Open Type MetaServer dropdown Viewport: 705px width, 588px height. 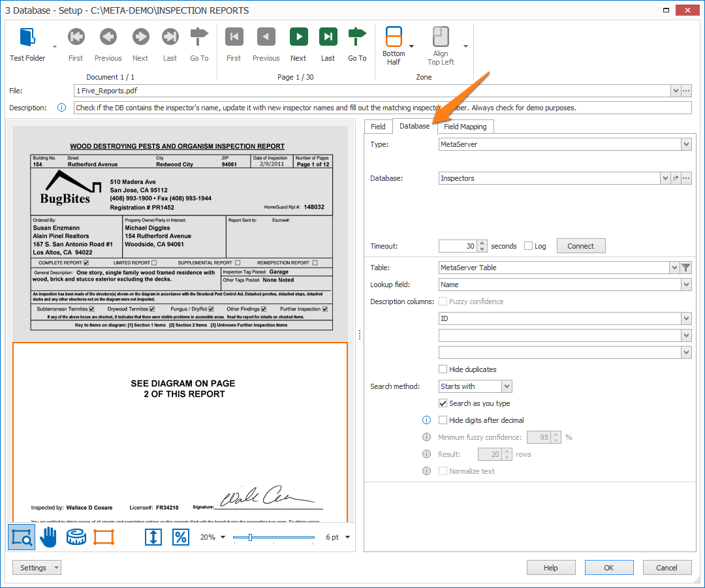[x=686, y=144]
